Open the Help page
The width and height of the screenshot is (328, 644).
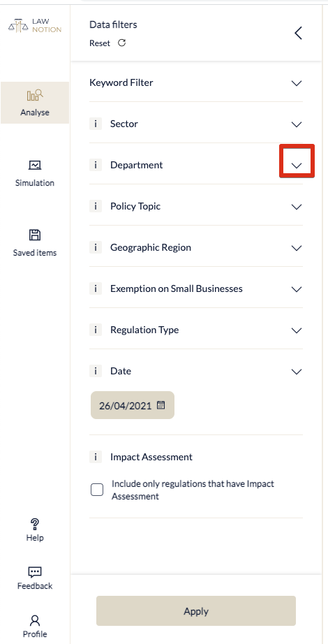tap(35, 530)
